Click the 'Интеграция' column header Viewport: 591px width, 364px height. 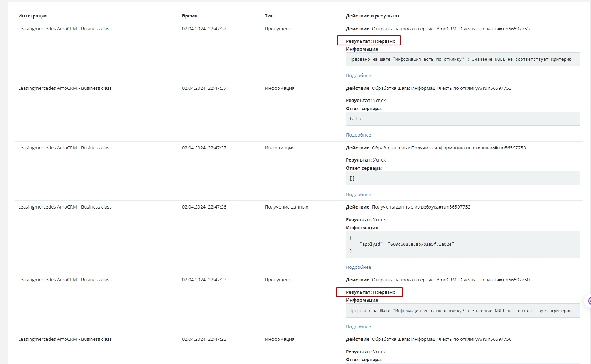[33, 16]
